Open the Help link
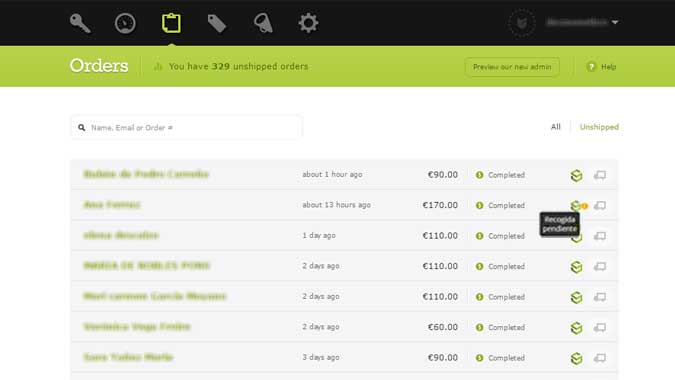Image resolution: width=675 pixels, height=380 pixels. (x=608, y=67)
